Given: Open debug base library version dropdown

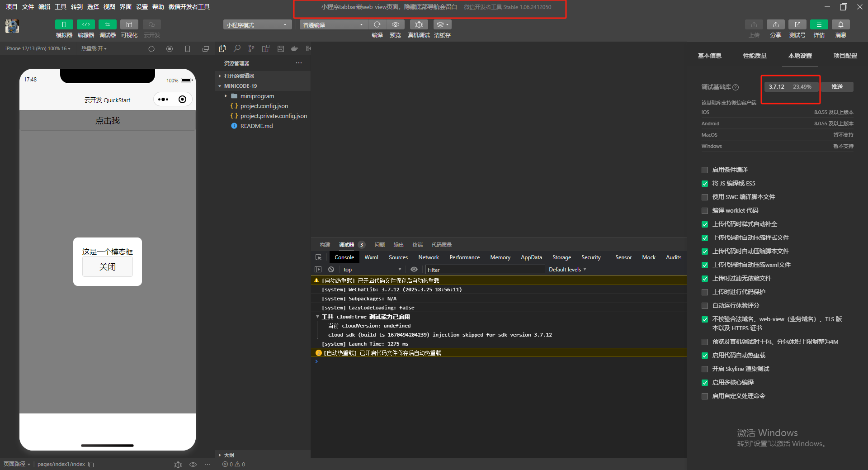Looking at the screenshot, I should (x=791, y=87).
